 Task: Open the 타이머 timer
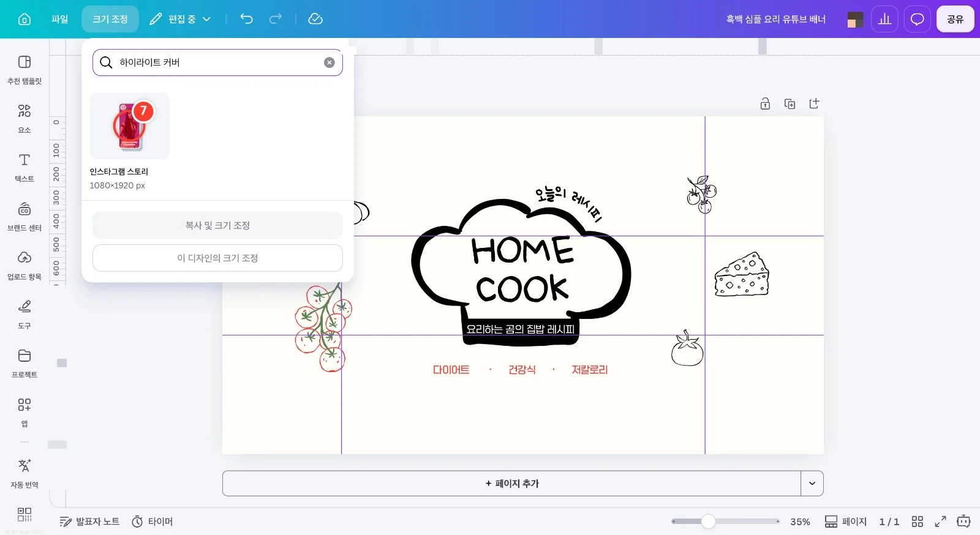point(153,522)
